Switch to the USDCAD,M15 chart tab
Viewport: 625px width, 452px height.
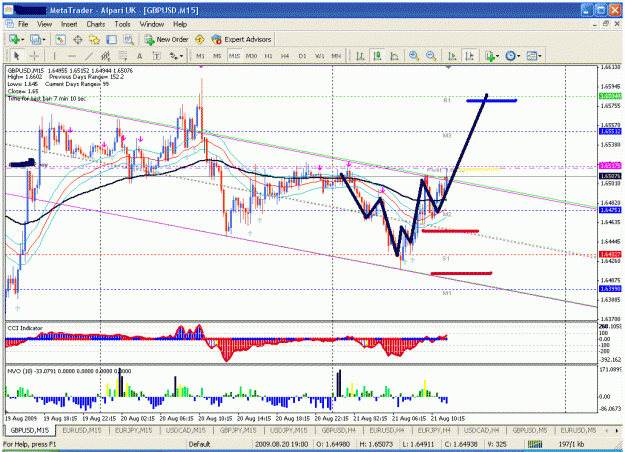point(186,430)
